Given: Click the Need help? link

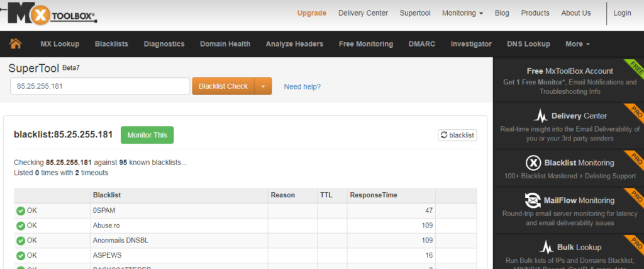Looking at the screenshot, I should click(303, 87).
